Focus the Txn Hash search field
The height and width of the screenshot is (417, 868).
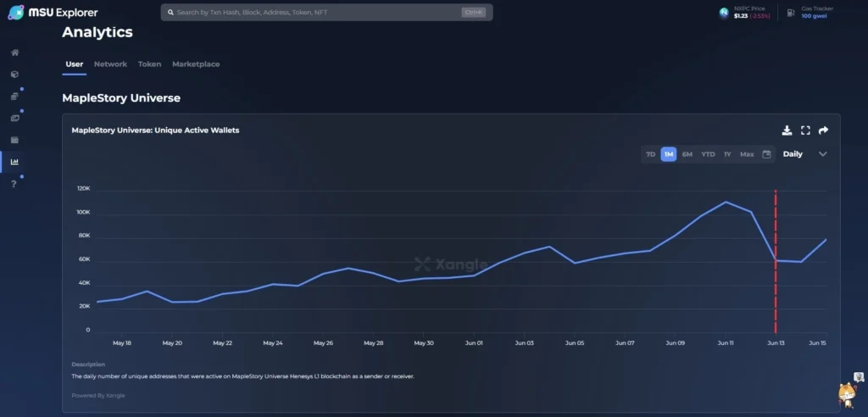(x=326, y=12)
